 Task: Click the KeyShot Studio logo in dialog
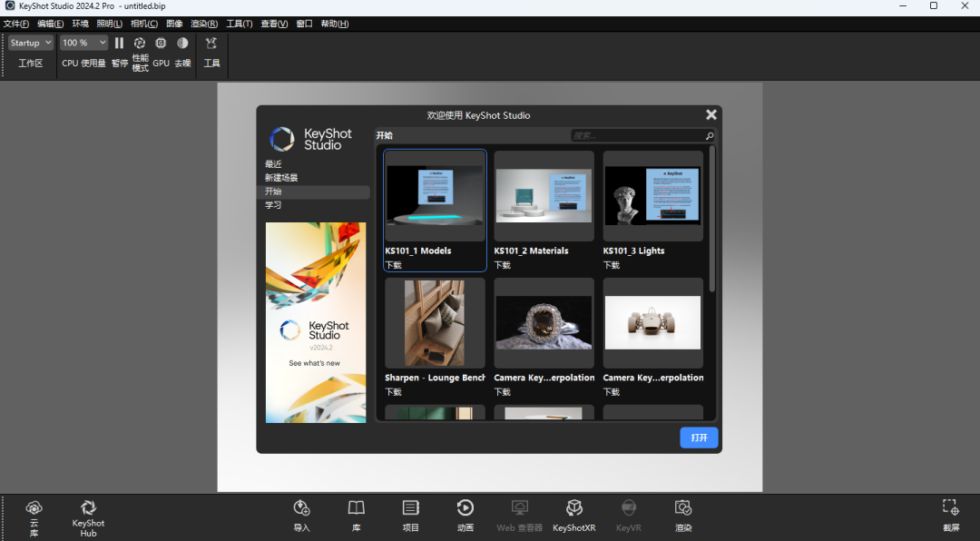tap(311, 140)
